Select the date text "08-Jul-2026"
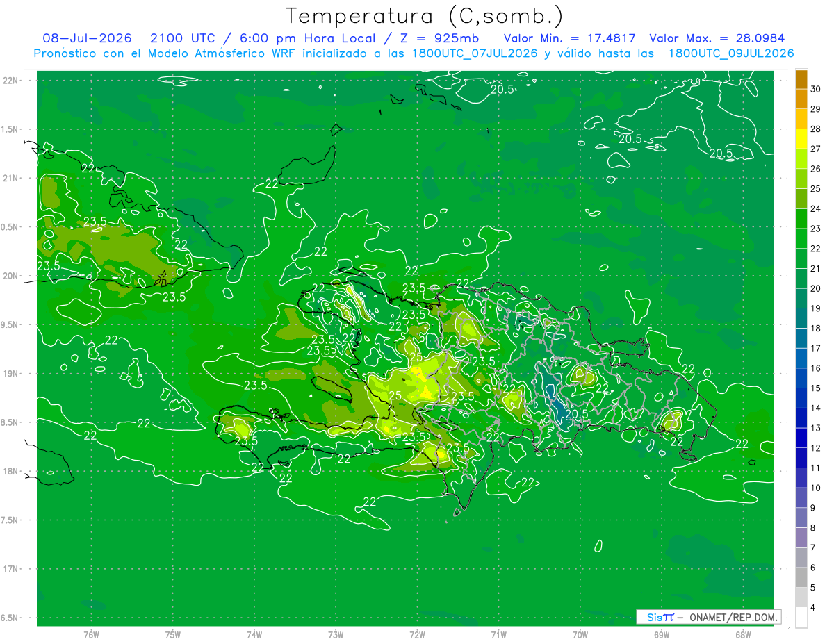The width and height of the screenshot is (834, 644). coord(88,38)
